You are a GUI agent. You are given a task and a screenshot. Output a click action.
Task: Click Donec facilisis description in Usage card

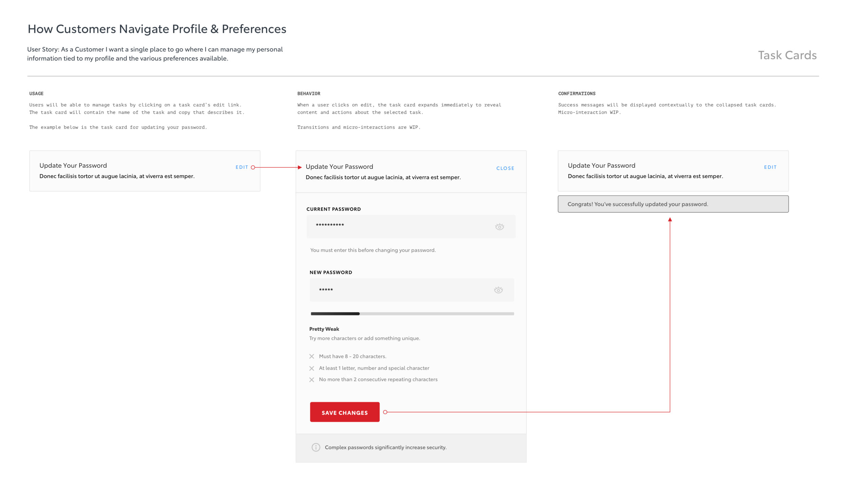(x=117, y=176)
